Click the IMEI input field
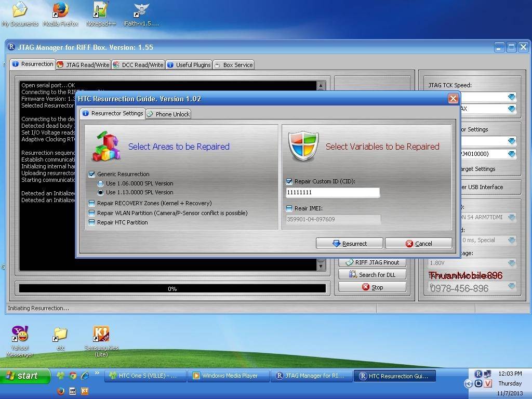The width and height of the screenshot is (532, 399). click(x=333, y=219)
